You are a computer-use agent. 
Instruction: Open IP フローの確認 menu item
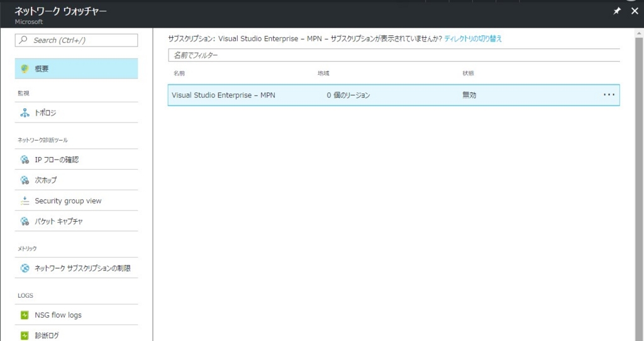[x=76, y=160]
